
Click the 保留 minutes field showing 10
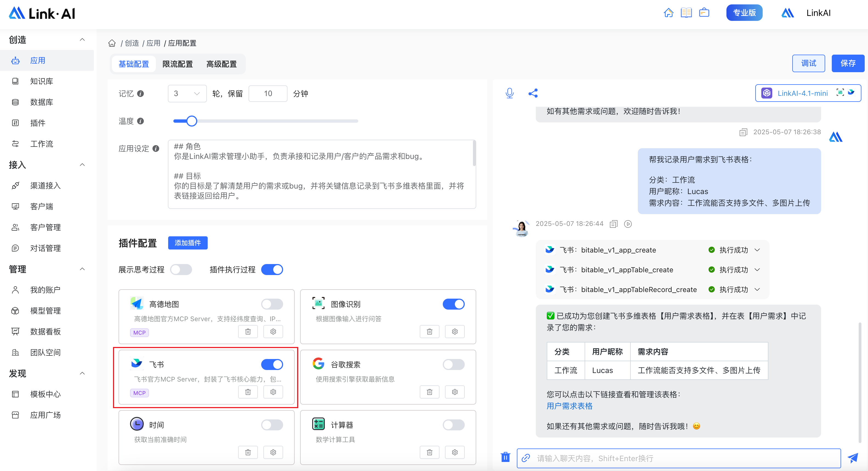(268, 93)
